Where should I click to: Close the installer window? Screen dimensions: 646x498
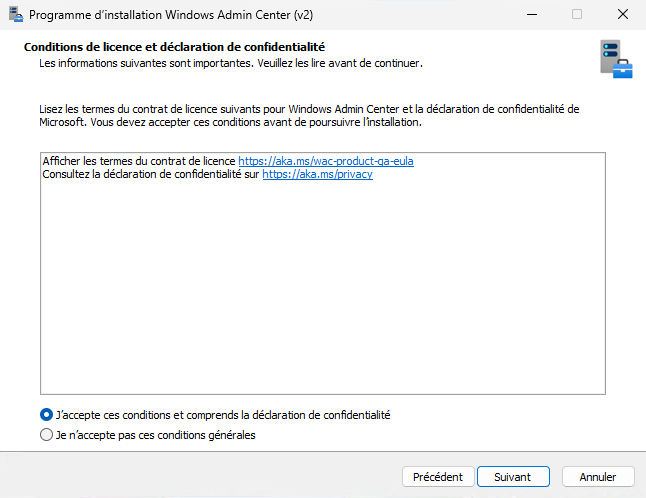tap(623, 15)
